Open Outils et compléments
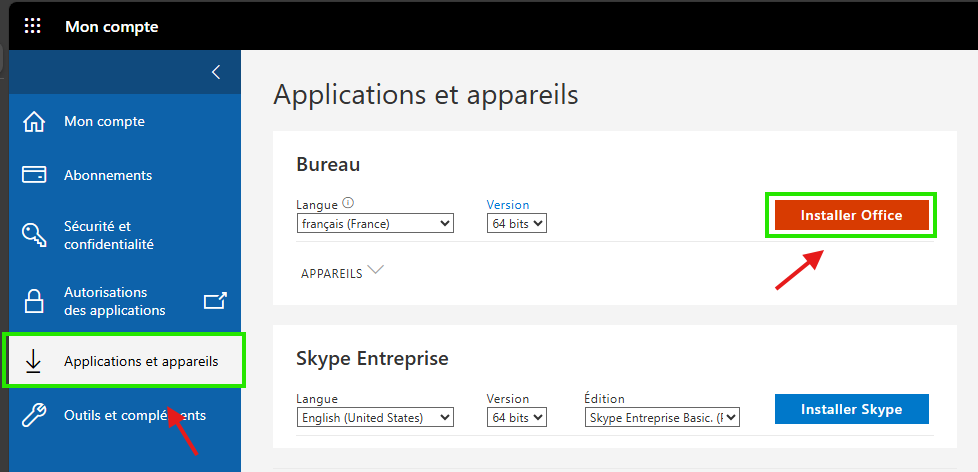The image size is (978, 472). [125, 415]
